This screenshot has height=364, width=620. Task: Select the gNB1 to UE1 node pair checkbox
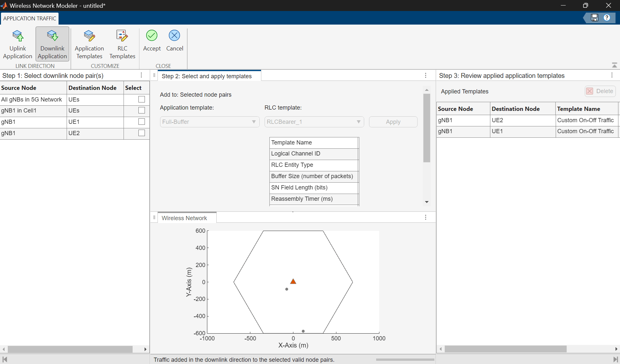click(x=141, y=122)
